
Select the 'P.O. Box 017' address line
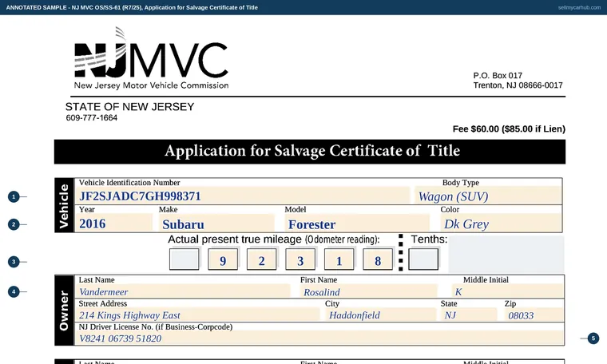(498, 75)
